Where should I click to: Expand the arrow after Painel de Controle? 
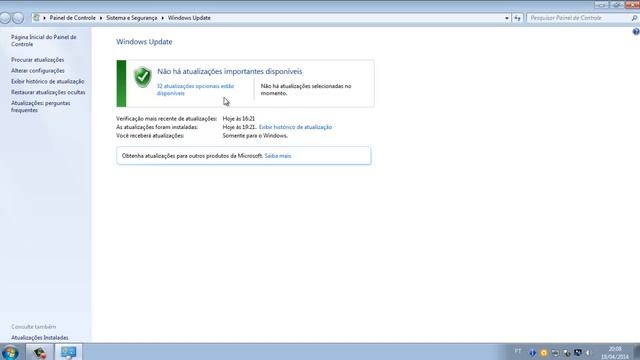coord(101,18)
